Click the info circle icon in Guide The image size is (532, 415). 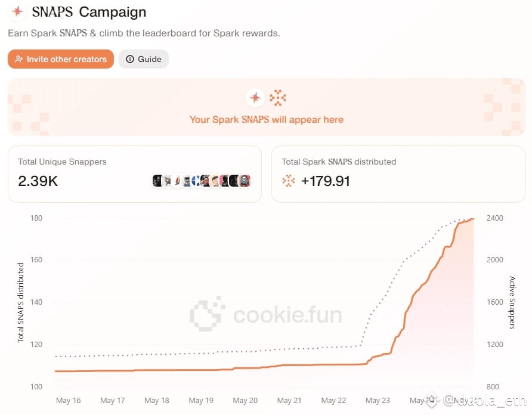click(130, 59)
